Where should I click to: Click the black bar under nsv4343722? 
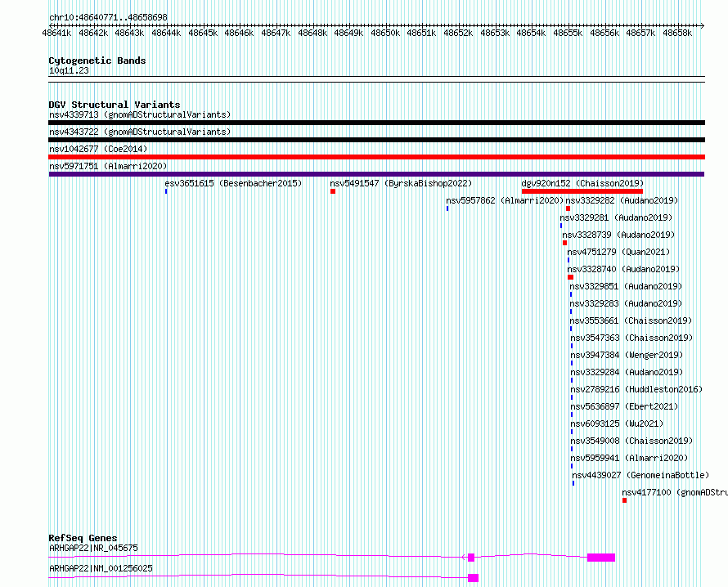(376, 140)
